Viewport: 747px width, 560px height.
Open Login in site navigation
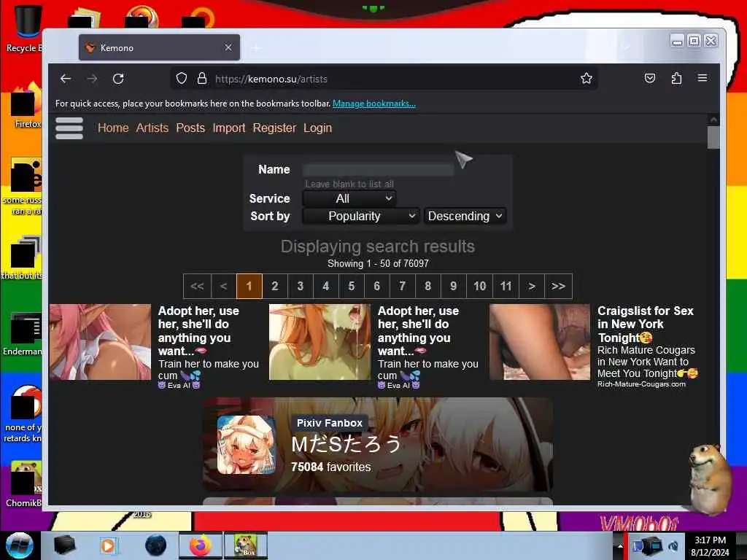pyautogui.click(x=318, y=128)
